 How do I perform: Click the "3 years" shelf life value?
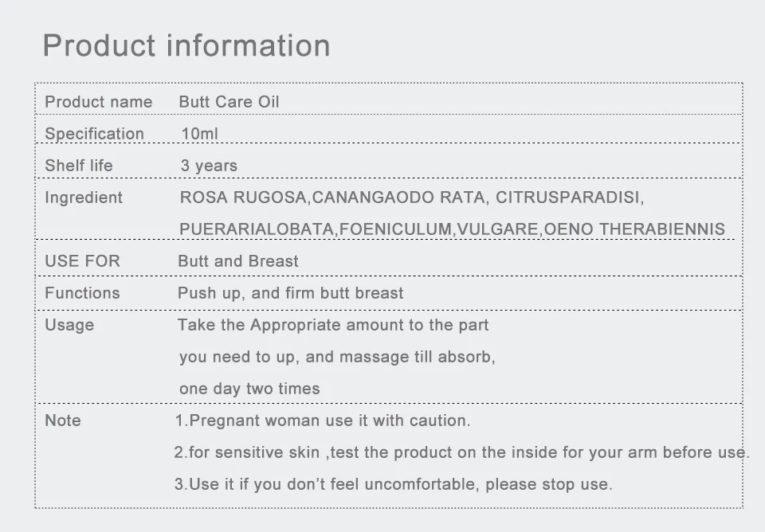tap(209, 166)
